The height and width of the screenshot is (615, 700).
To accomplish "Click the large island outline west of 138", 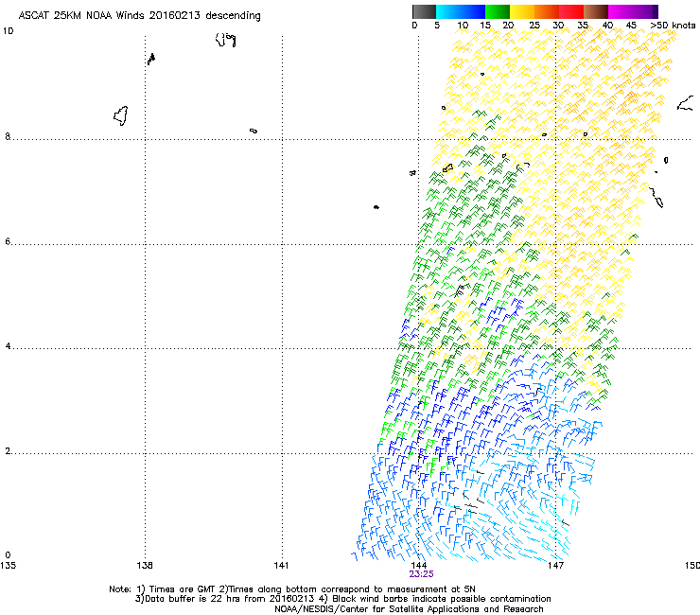I will tap(121, 115).
